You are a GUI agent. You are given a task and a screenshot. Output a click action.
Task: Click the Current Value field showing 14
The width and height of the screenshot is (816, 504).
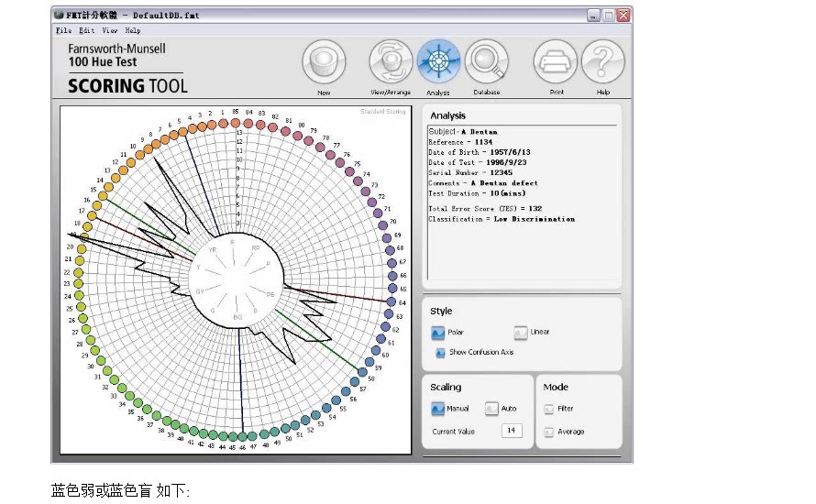[512, 431]
